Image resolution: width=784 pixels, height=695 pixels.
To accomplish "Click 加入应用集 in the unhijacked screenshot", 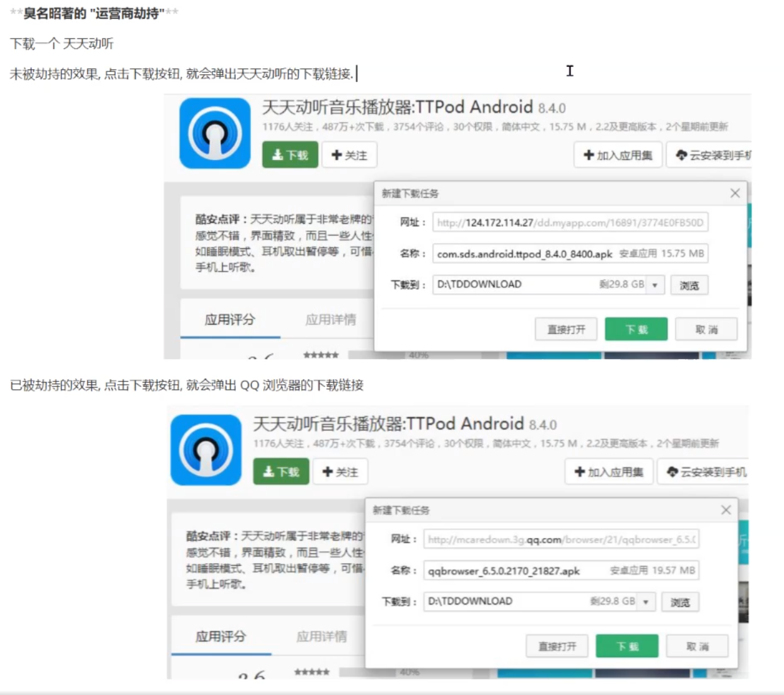I will 618,155.
